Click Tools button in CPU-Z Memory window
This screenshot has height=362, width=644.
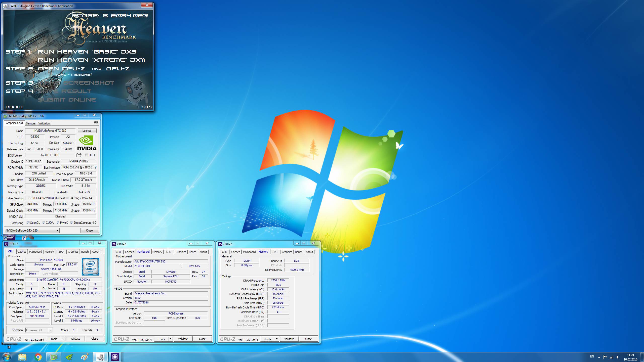268,339
